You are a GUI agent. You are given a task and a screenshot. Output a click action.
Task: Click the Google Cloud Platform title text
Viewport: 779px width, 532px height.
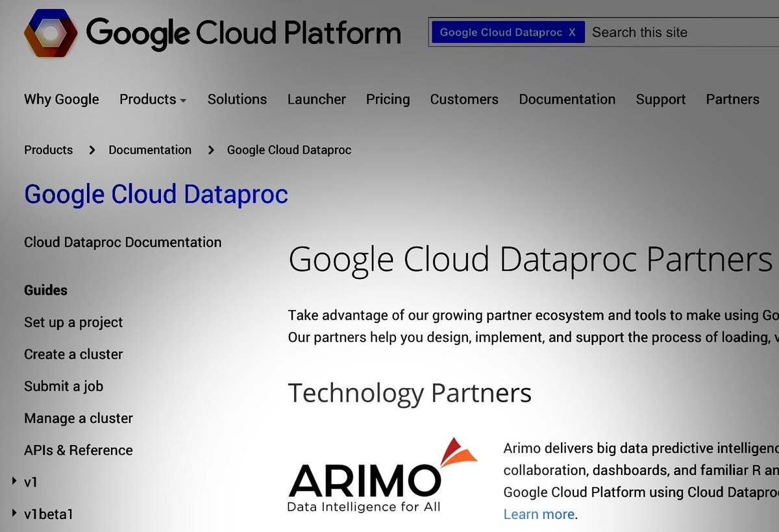coord(243,32)
